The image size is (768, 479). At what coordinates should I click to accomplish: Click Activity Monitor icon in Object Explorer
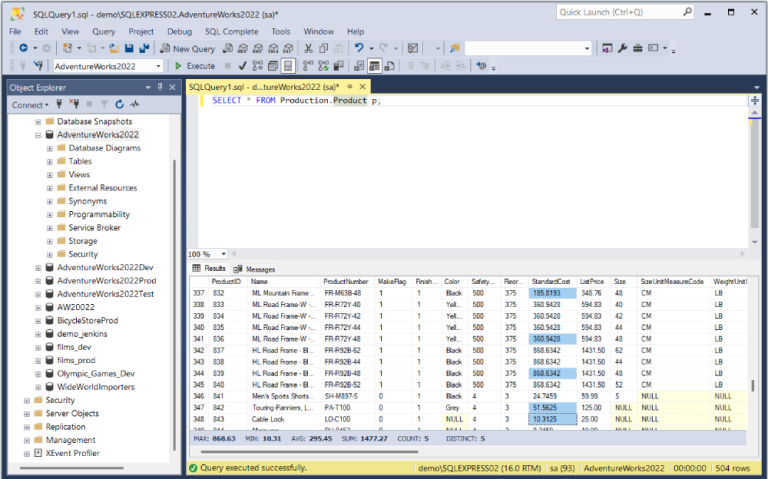point(135,104)
